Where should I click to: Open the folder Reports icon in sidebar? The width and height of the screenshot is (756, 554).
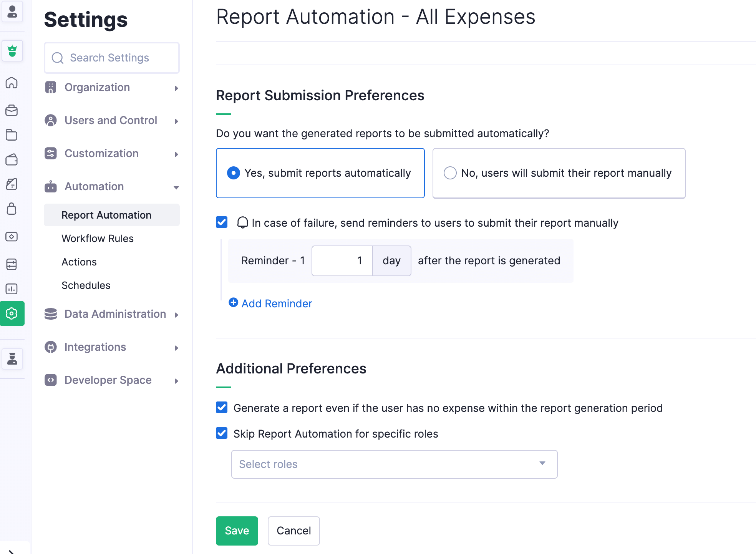tap(12, 135)
